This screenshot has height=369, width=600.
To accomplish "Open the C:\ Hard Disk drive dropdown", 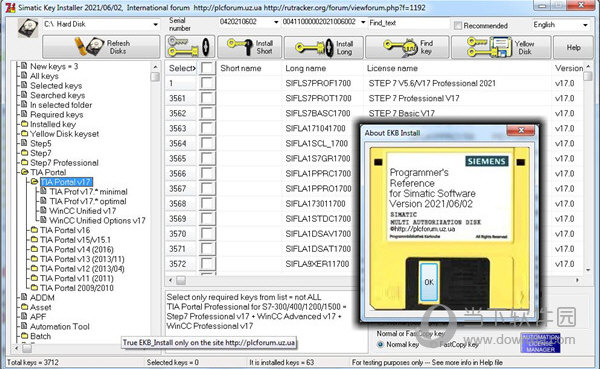I will (x=155, y=24).
